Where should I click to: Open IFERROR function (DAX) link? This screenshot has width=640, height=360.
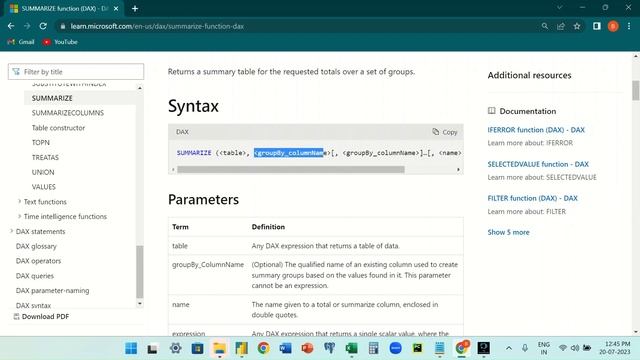pyautogui.click(x=536, y=130)
